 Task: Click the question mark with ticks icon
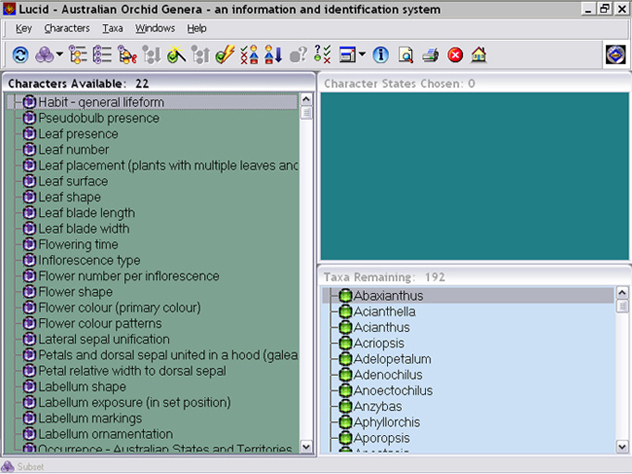[322, 55]
